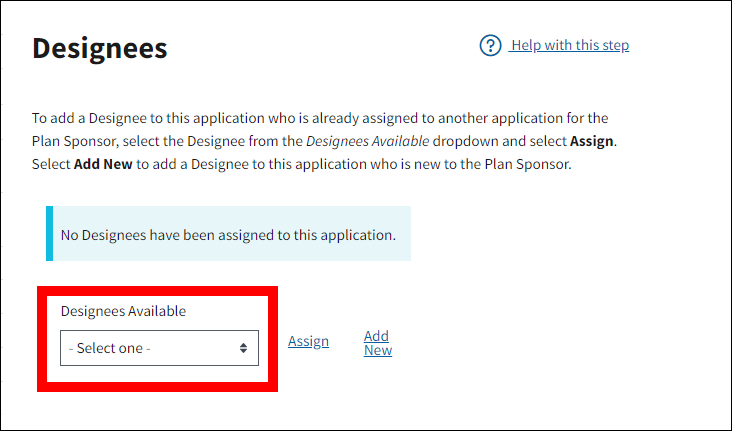732x431 pixels.
Task: Select the Add New link
Action: point(377,343)
